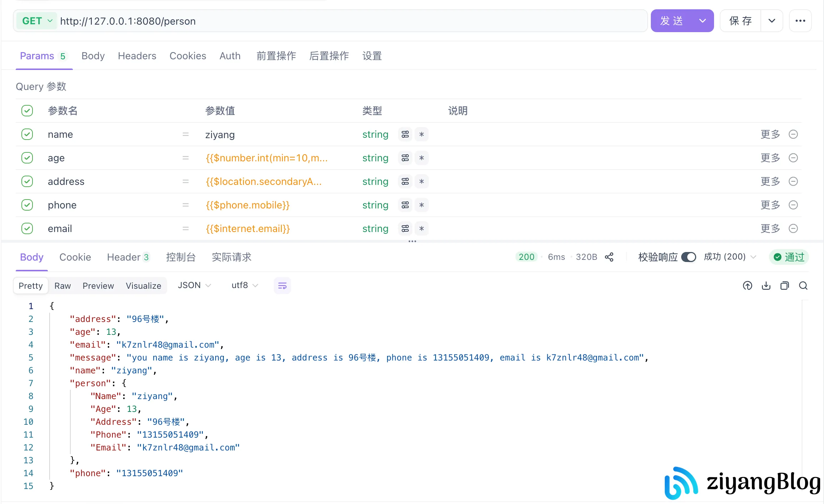
Task: Click the 保存 save button
Action: [740, 21]
